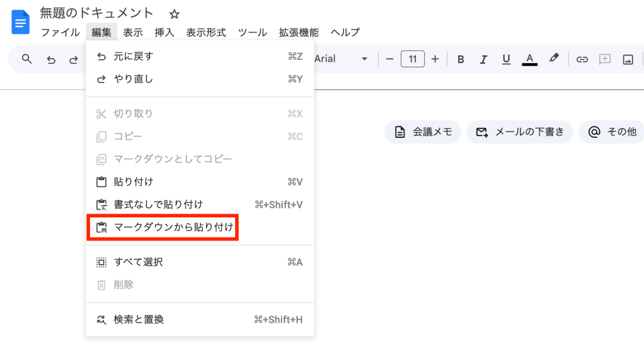Click the @ icon in その他 chip

(x=594, y=132)
